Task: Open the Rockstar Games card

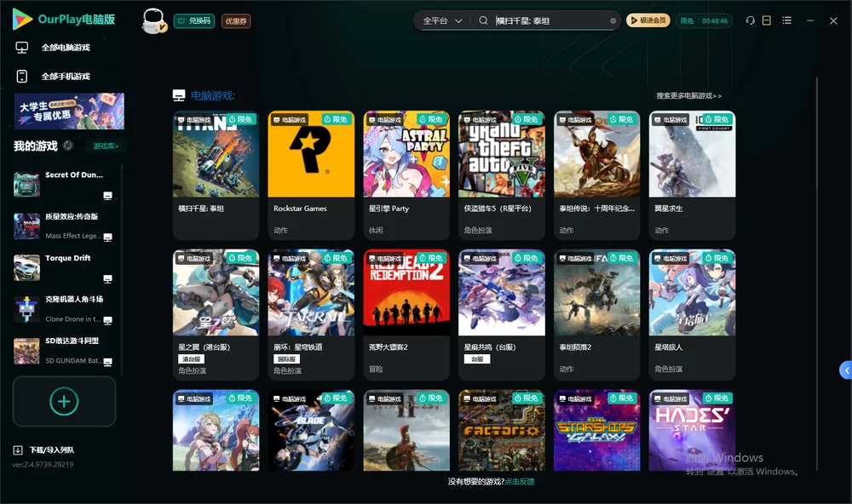Action: 311,175
